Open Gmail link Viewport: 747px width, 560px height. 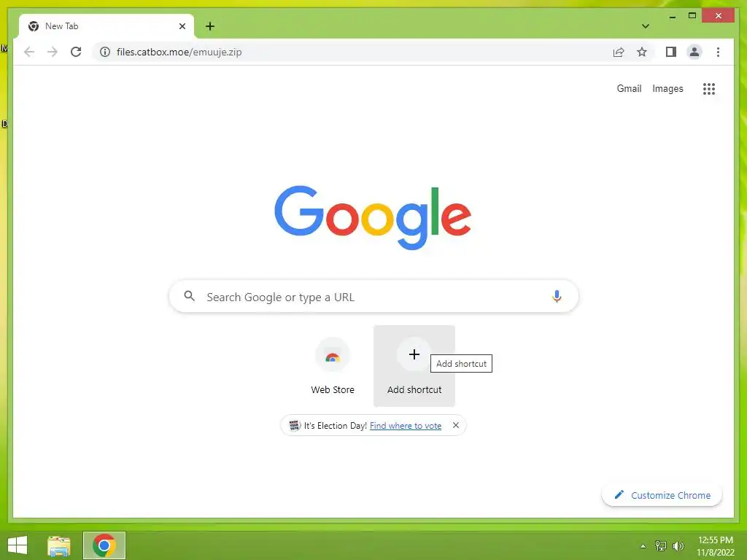[629, 88]
